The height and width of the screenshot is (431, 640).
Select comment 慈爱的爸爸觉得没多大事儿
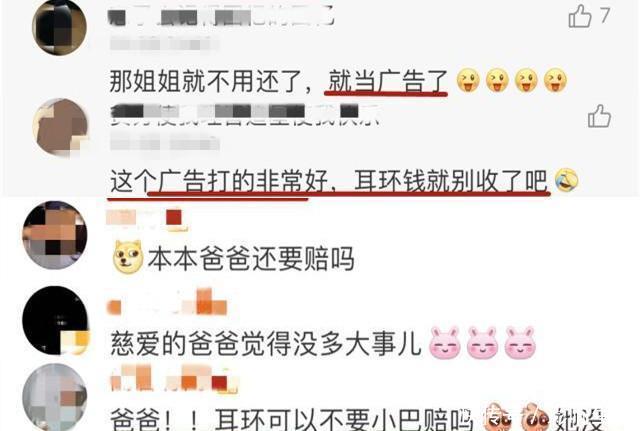coord(265,344)
